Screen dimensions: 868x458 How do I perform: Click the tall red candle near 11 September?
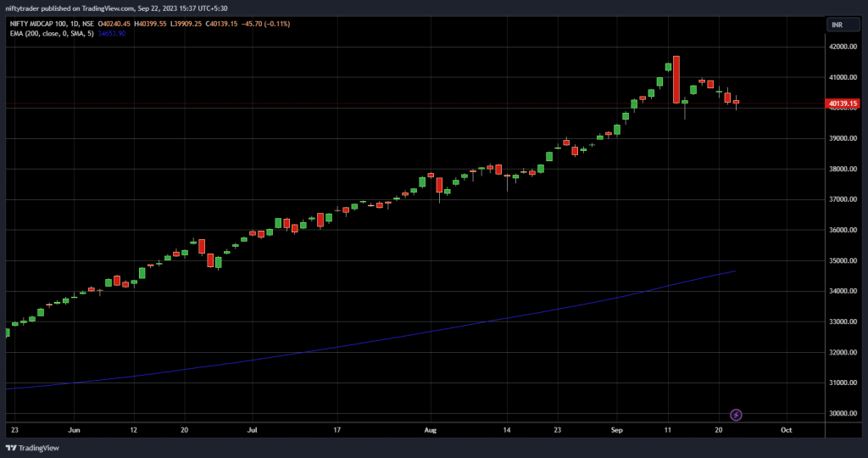click(x=676, y=80)
